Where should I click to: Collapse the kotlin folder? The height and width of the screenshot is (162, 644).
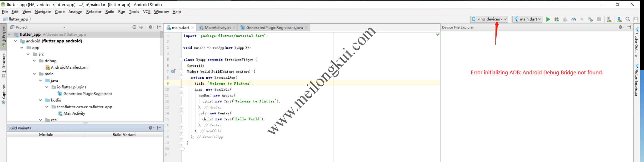[41, 100]
